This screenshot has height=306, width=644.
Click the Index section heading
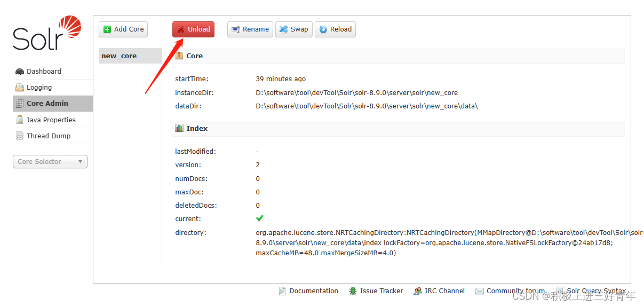(197, 128)
